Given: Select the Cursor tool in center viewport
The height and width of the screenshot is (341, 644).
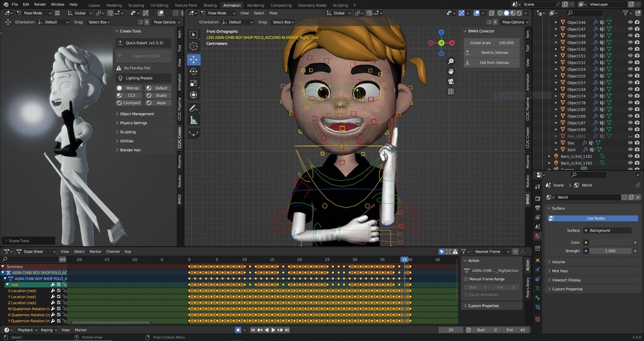Looking at the screenshot, I should [x=193, y=46].
